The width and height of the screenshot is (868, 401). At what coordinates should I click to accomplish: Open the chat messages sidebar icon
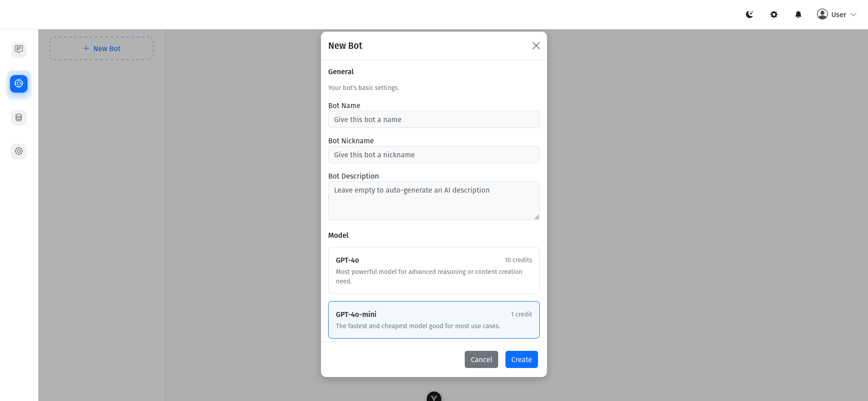pos(19,49)
